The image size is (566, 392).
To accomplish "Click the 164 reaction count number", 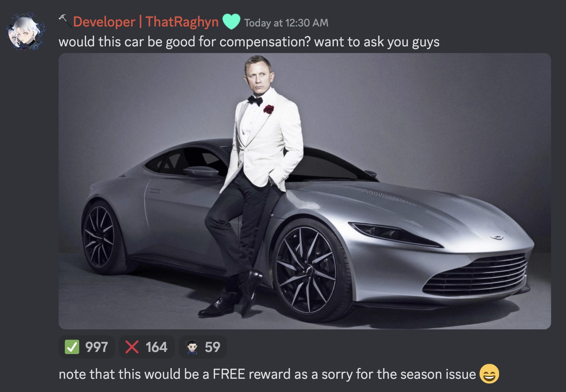I will pyautogui.click(x=156, y=347).
